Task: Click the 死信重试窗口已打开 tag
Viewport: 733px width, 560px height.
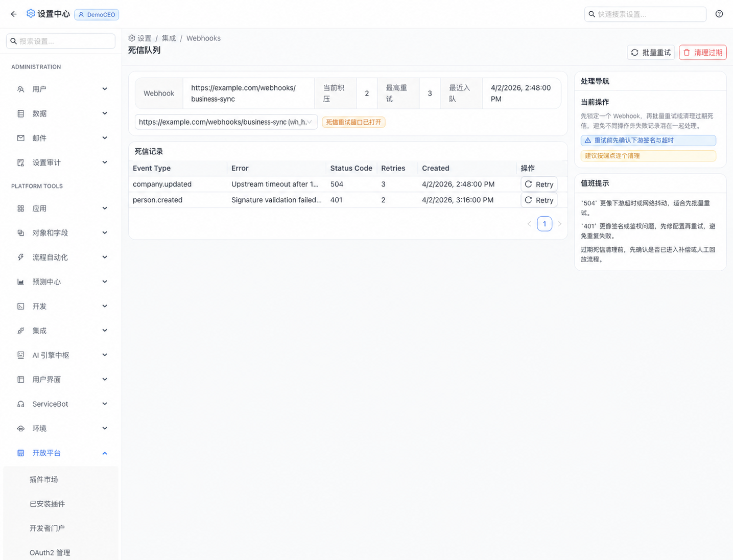Action: point(353,122)
